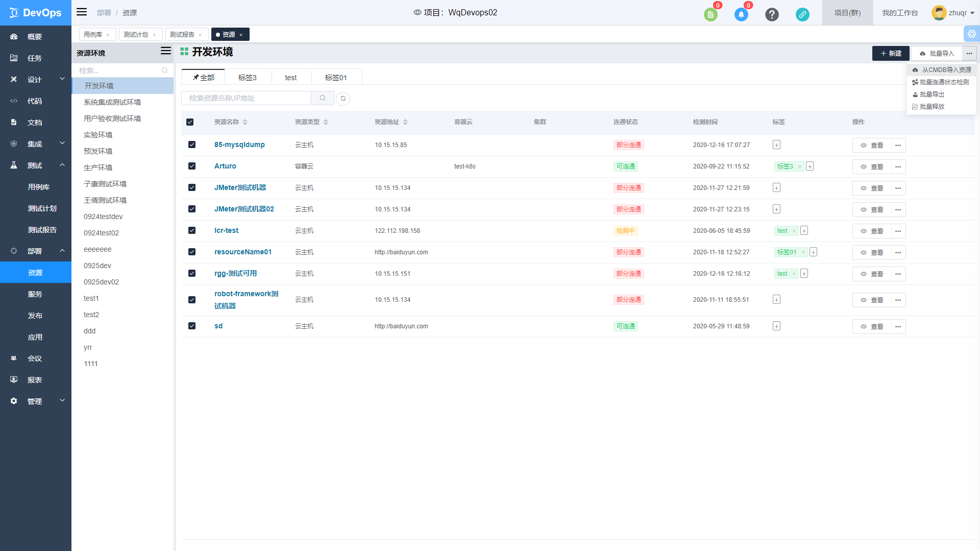This screenshot has height=551, width=980.
Task: Click the teal link icon in header
Action: tap(802, 14)
